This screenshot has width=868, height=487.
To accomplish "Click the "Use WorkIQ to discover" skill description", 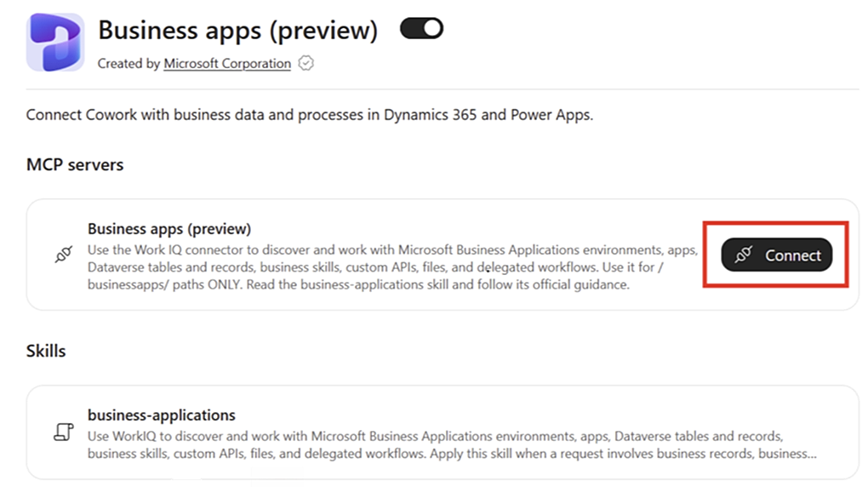I will point(452,445).
